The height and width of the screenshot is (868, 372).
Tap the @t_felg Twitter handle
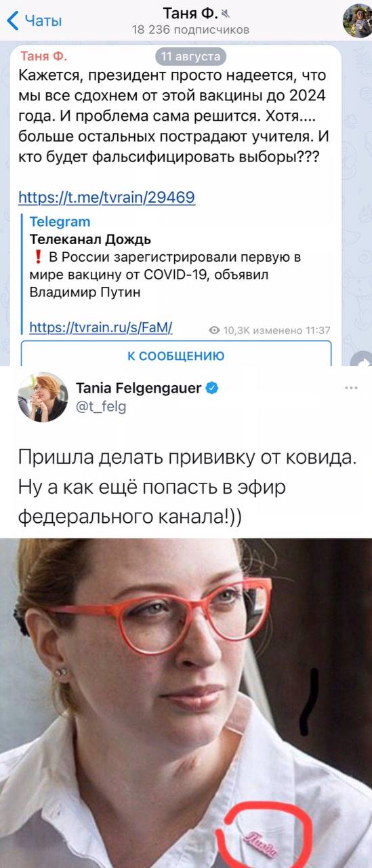(100, 406)
